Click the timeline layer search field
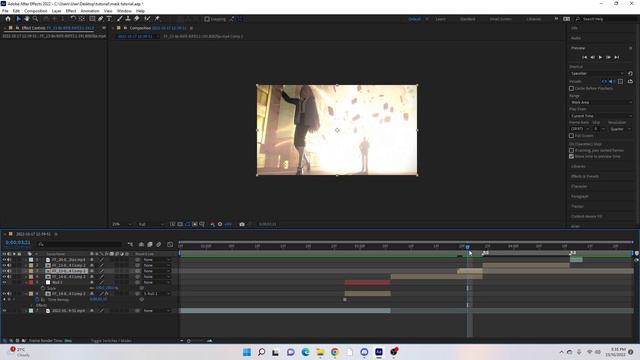This screenshot has height=360, width=640. pyautogui.click(x=80, y=244)
